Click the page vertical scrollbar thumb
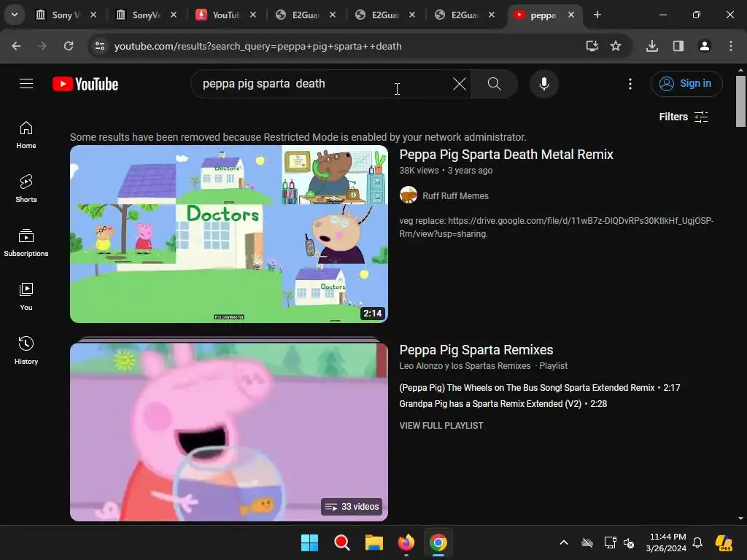This screenshot has height=560, width=747. pyautogui.click(x=740, y=101)
